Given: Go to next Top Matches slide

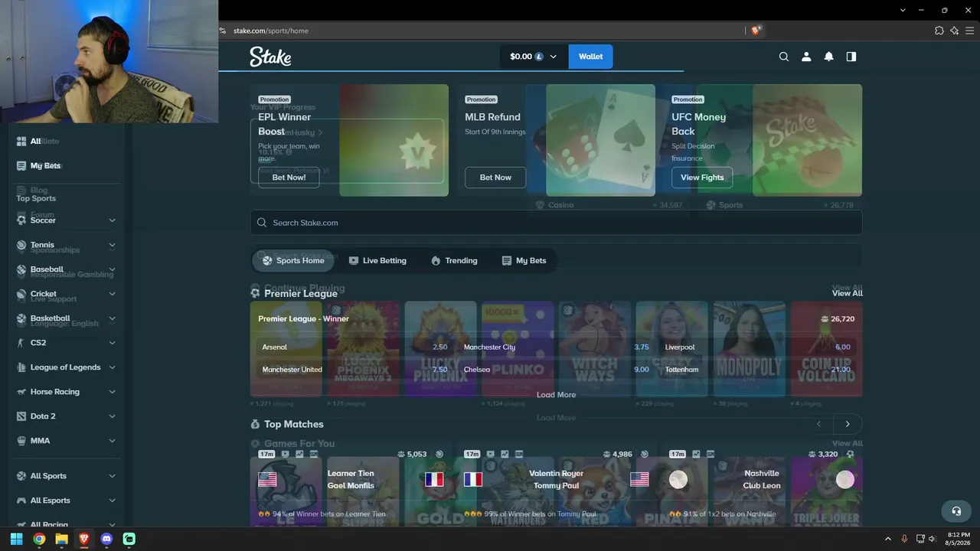Looking at the screenshot, I should [848, 424].
